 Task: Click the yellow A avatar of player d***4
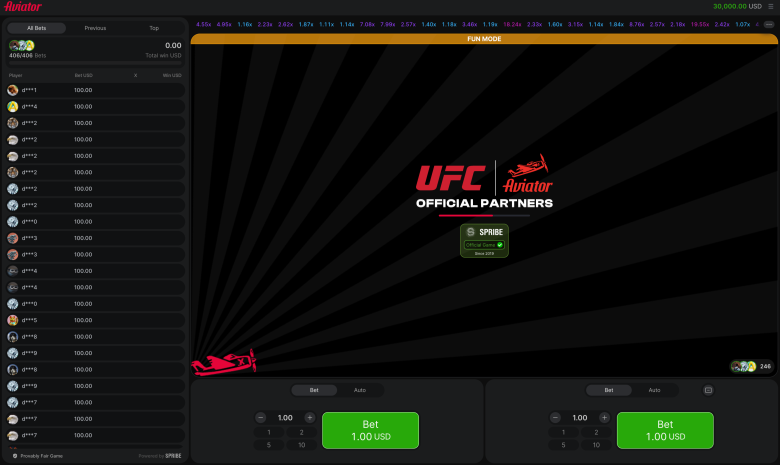[13, 106]
